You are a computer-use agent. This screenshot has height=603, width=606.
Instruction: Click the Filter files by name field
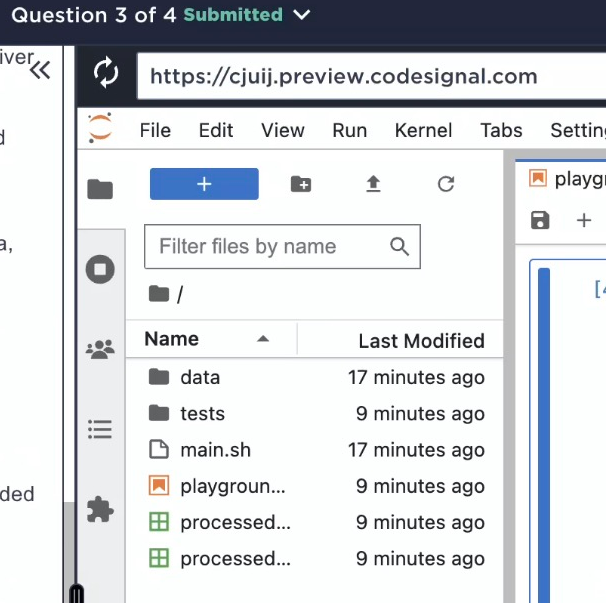(x=270, y=247)
